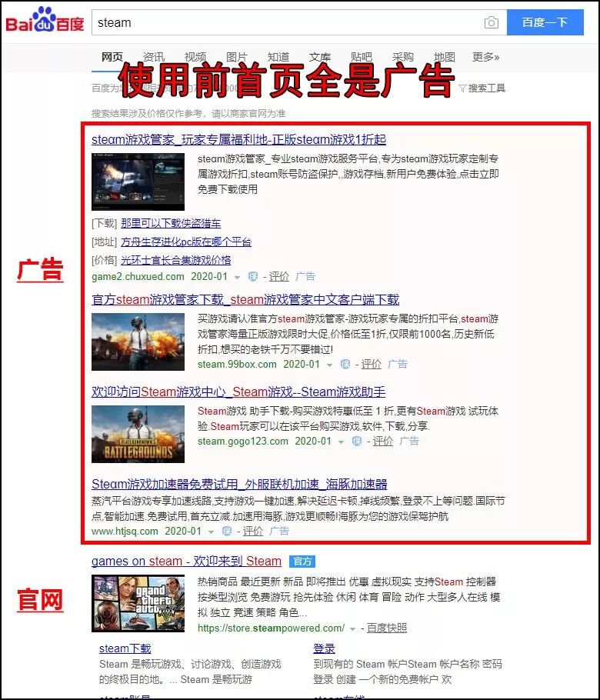Open 百度快照 cached page link
This screenshot has height=700, width=600.
click(387, 628)
